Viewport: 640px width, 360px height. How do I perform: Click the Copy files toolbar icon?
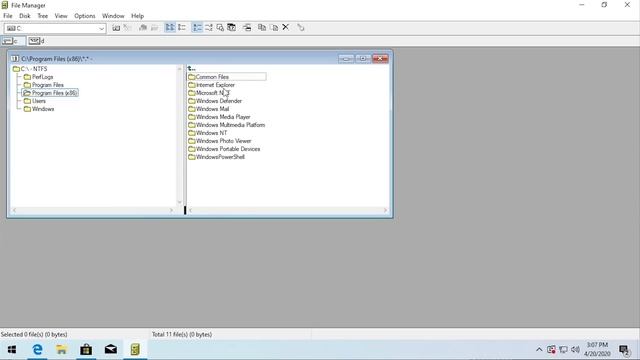click(x=262, y=28)
